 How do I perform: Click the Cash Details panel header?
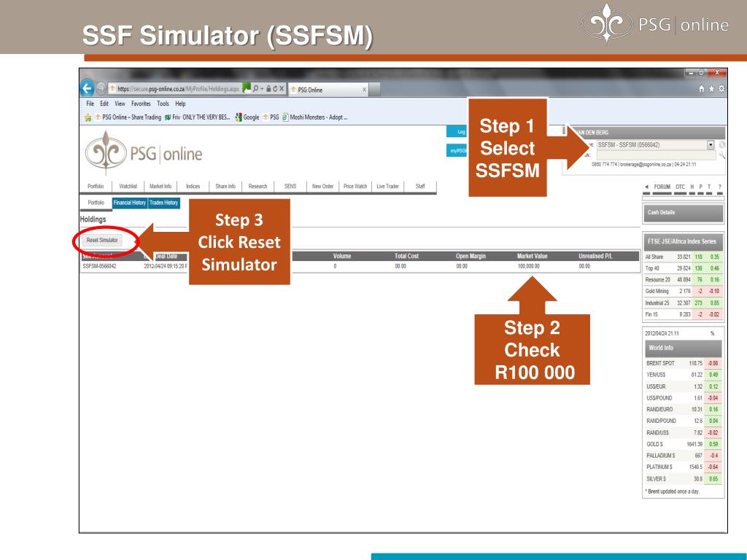pos(683,213)
